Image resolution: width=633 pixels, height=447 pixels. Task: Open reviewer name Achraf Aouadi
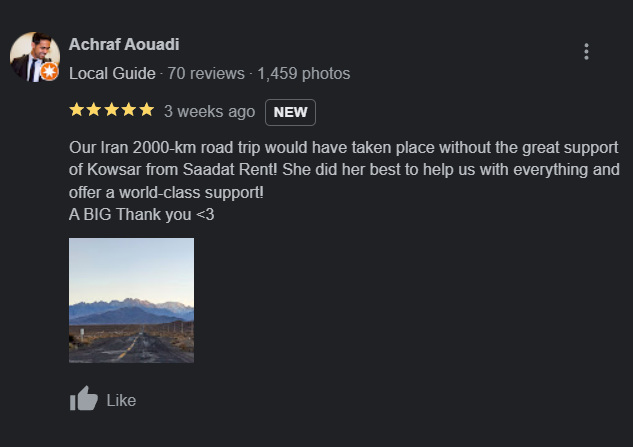point(124,44)
